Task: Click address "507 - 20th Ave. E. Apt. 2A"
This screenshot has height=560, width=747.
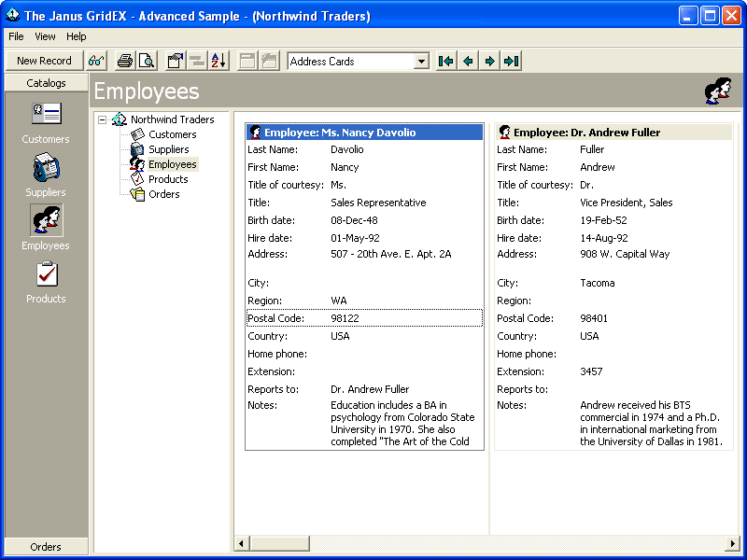Action: [x=390, y=254]
